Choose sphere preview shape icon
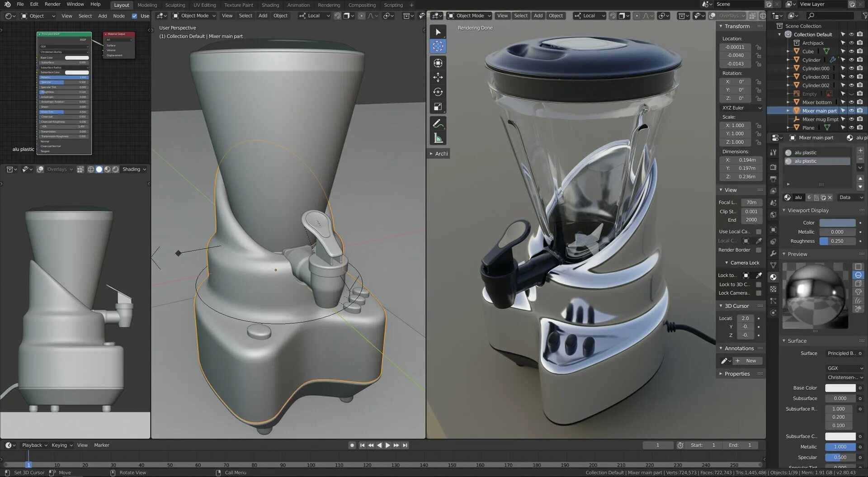 tap(858, 275)
